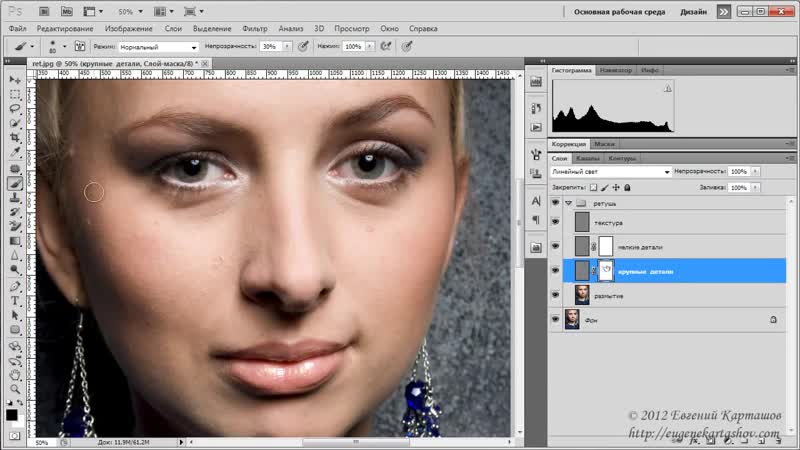This screenshot has width=800, height=450.
Task: Open the Character panel icon
Action: (536, 201)
